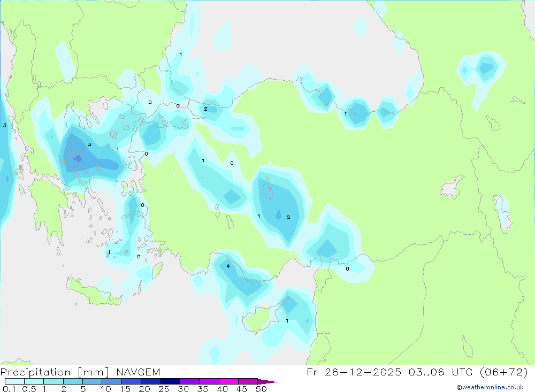Screen dimensions: 535x392
Task: Select the legend swatch between 2 and 5
Action: (x=73, y=381)
